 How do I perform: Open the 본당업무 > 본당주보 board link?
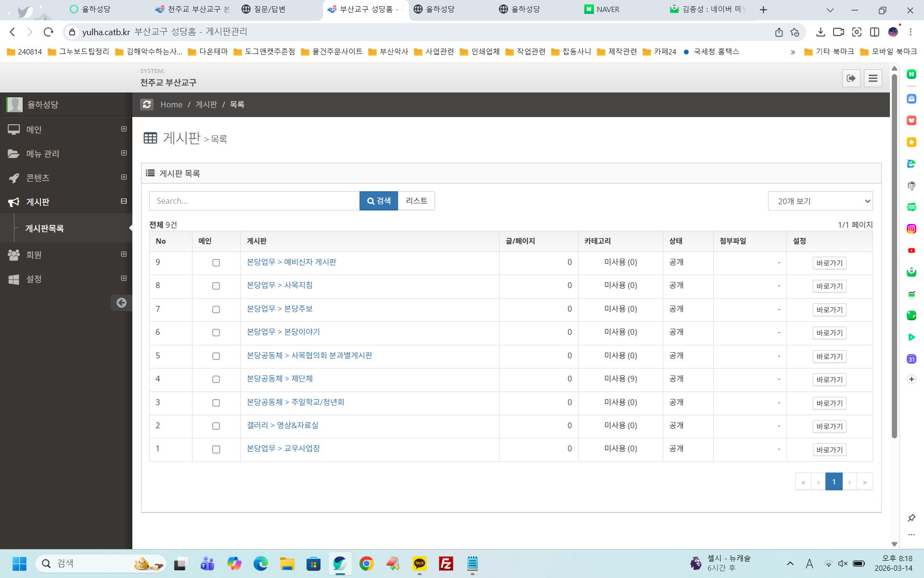pos(280,309)
